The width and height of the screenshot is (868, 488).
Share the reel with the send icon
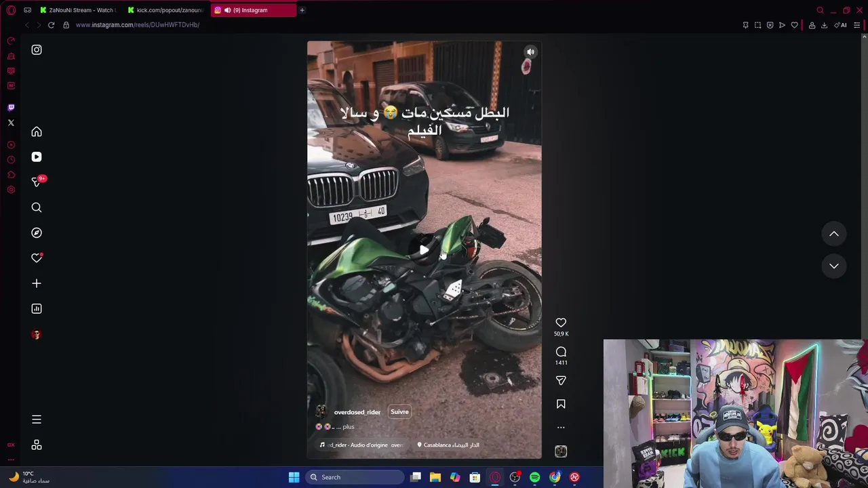pyautogui.click(x=561, y=380)
